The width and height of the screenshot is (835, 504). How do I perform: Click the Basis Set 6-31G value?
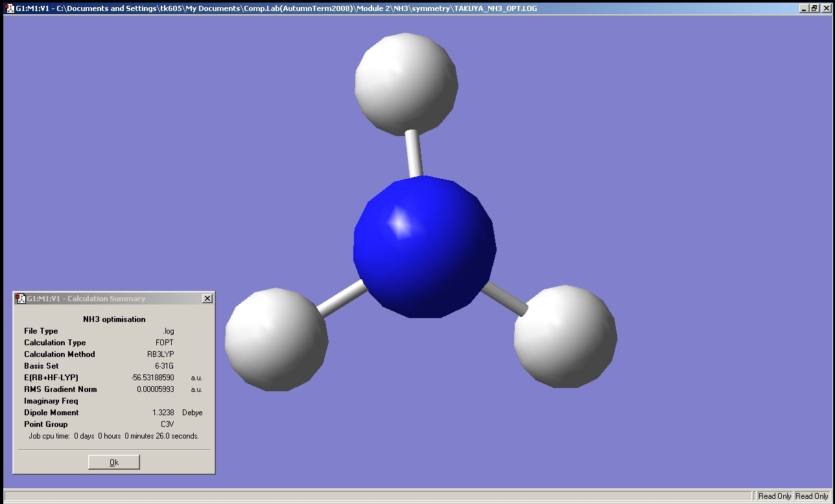click(164, 366)
